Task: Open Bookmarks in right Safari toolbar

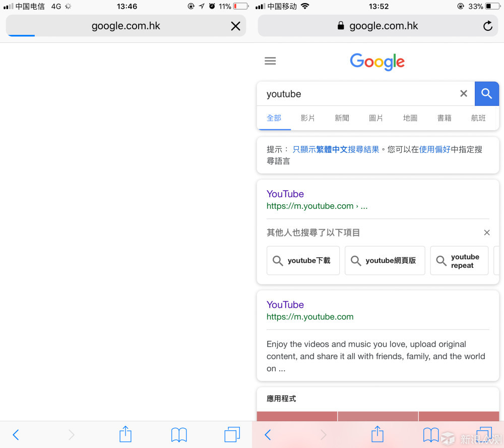Action: point(431,435)
